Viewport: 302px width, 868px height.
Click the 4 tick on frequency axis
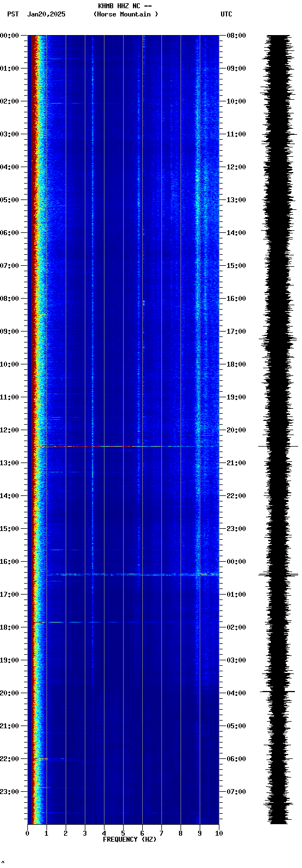pos(104,833)
